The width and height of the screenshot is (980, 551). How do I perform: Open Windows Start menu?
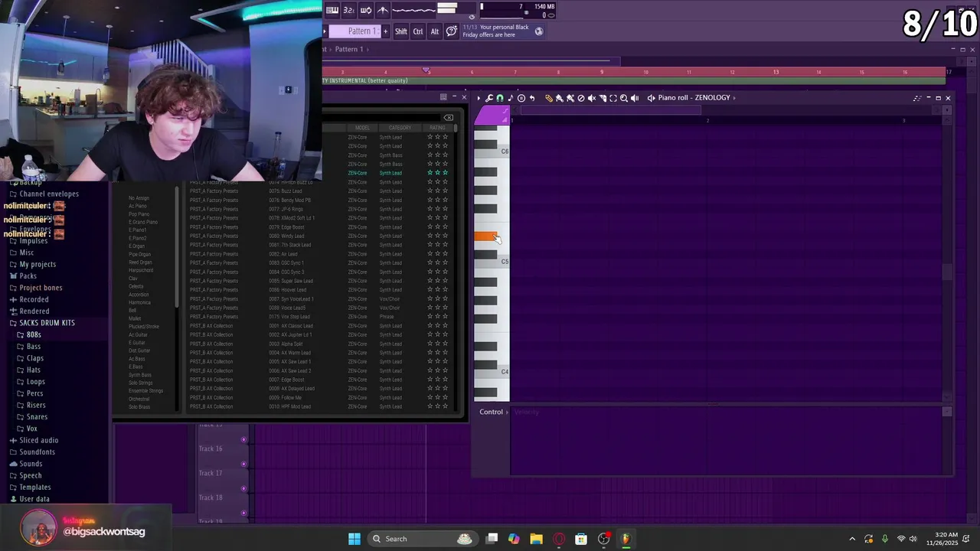354,539
